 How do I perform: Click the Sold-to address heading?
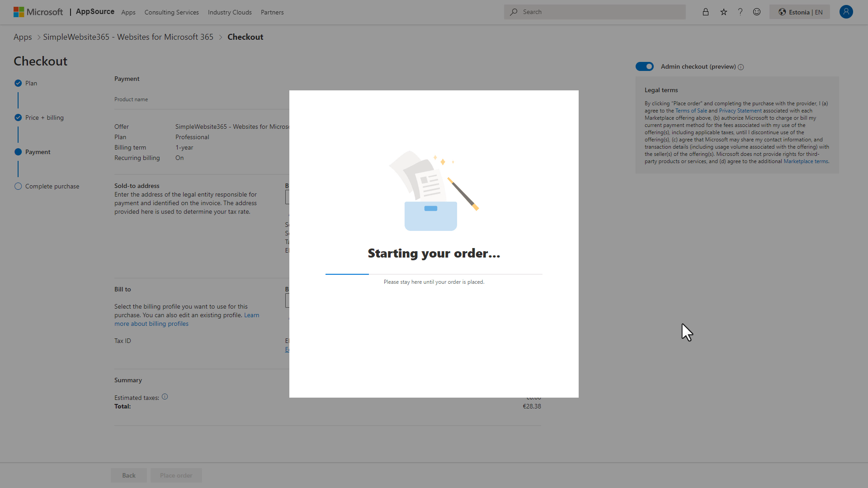coord(137,186)
